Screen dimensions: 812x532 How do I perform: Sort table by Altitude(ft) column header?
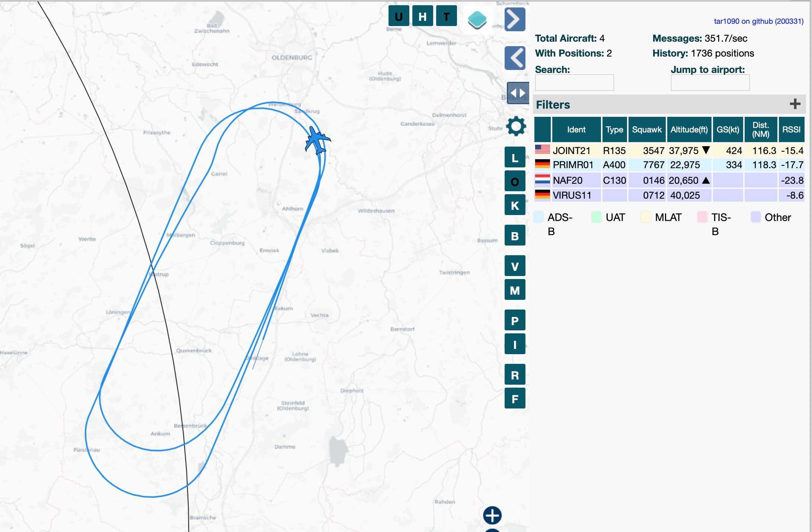point(689,129)
